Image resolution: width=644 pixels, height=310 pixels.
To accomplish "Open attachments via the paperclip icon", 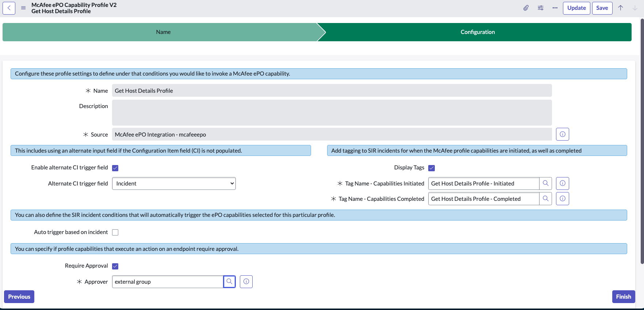I will click(x=526, y=8).
